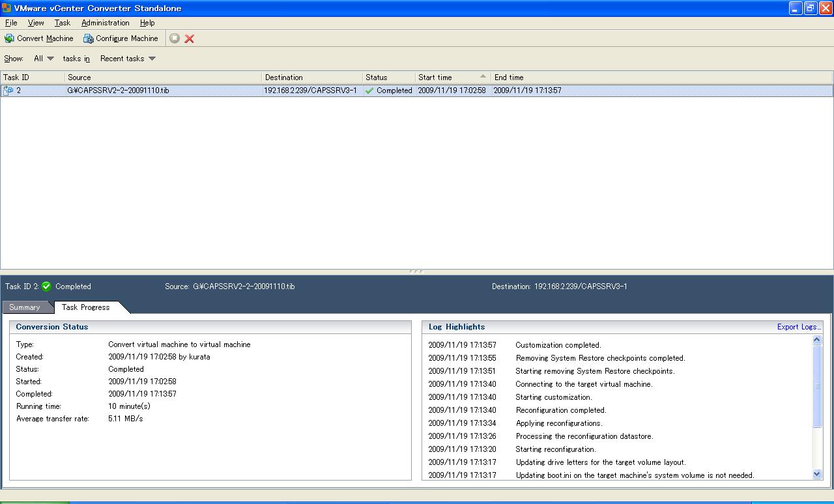834x504 pixels.
Task: Open the Help menu
Action: pyautogui.click(x=147, y=23)
